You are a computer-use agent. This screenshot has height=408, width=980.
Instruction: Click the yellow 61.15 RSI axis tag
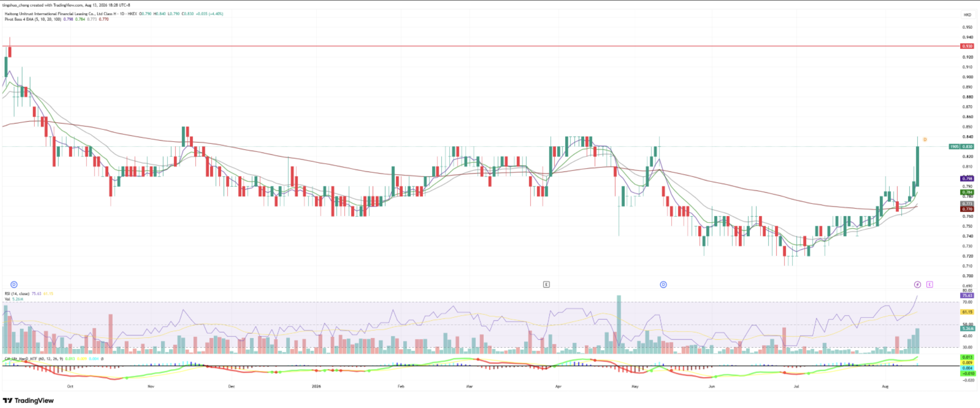coord(967,312)
